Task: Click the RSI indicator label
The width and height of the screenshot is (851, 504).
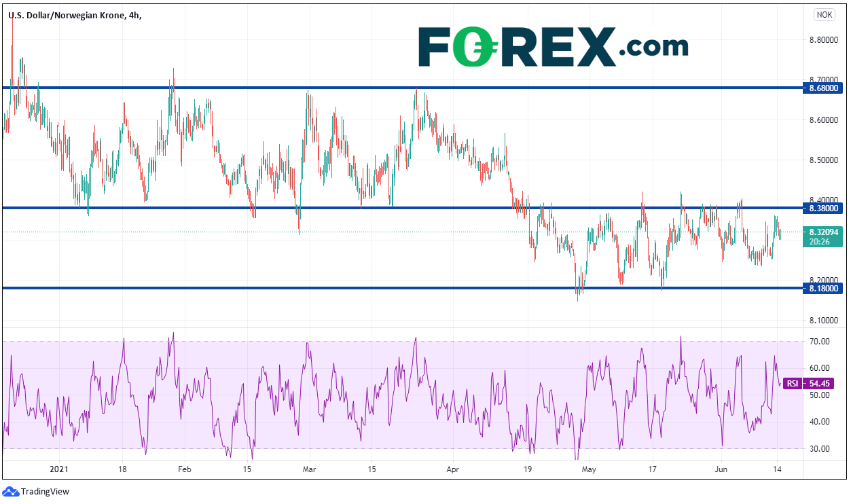Action: 792,384
